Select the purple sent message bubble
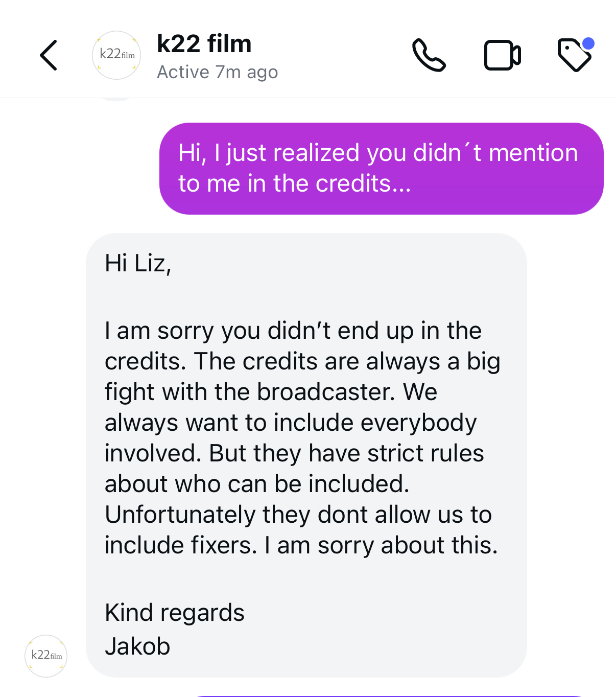616x697 pixels. (381, 169)
